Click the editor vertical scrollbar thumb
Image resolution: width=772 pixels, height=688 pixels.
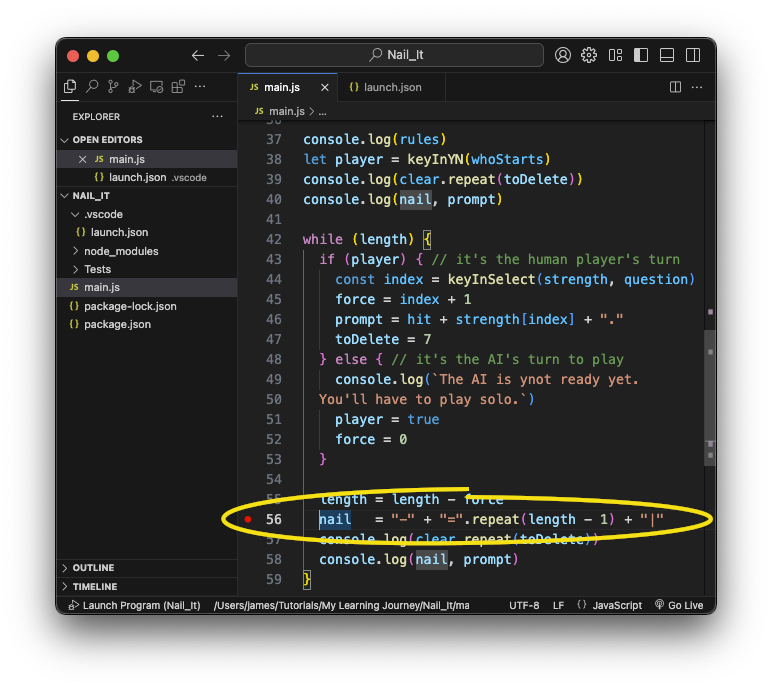pos(710,396)
